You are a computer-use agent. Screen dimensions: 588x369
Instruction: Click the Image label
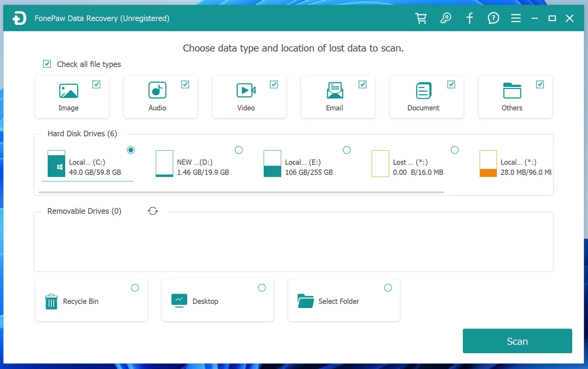pyautogui.click(x=68, y=108)
